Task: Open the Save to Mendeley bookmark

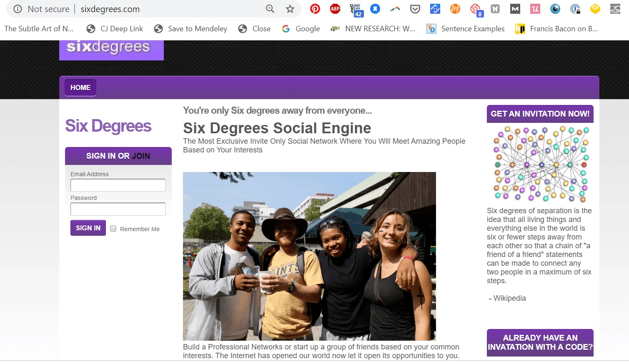Action: (190, 29)
